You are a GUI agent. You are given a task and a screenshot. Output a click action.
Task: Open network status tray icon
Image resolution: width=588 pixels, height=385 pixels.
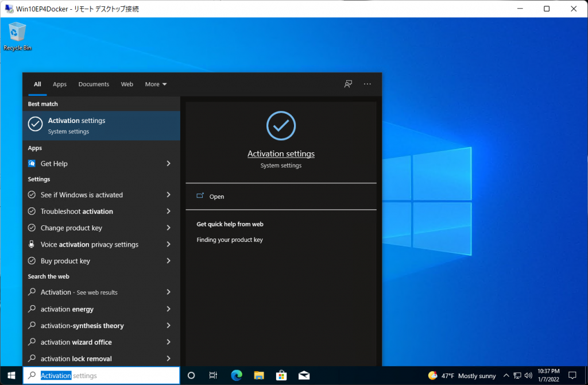[517, 375]
